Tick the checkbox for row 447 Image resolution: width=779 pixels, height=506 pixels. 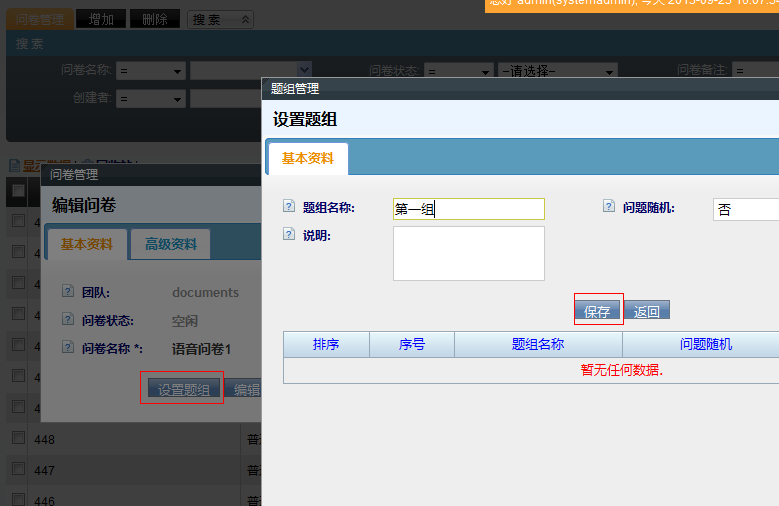(x=18, y=468)
